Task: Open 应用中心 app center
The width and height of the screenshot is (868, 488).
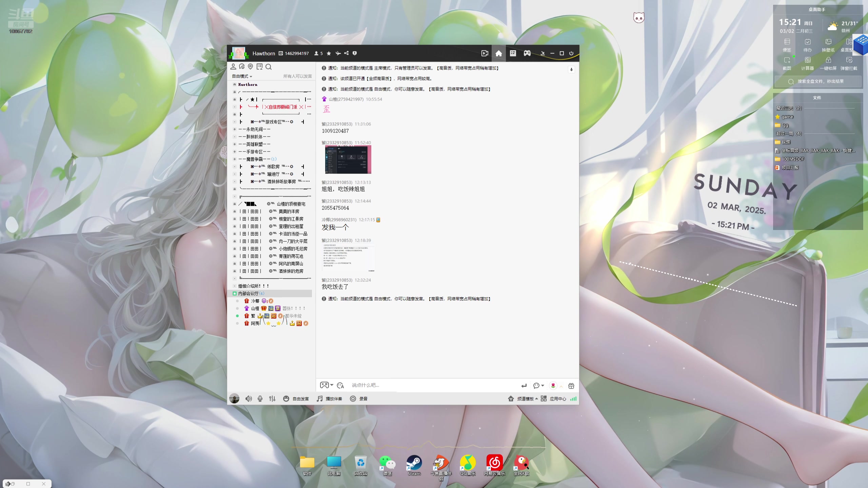Action: (x=553, y=399)
